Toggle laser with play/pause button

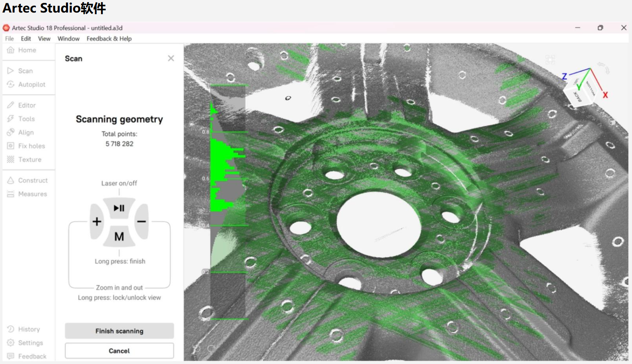pyautogui.click(x=119, y=208)
